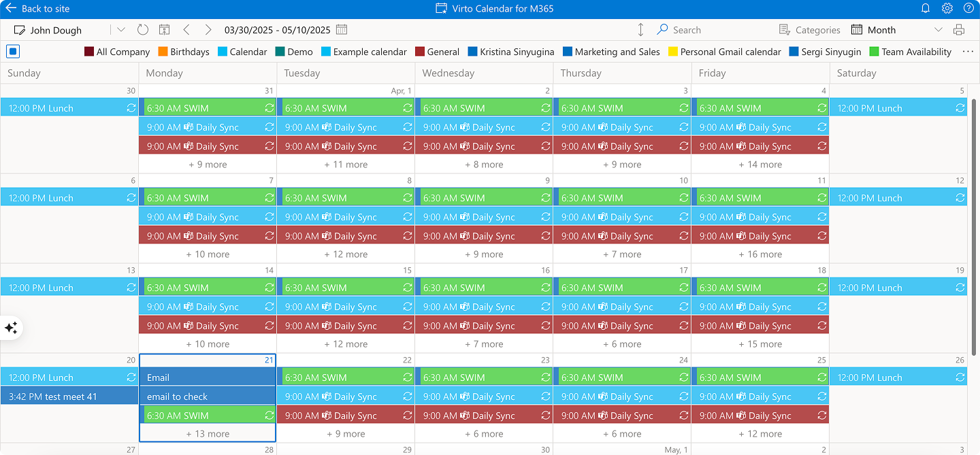Open the AI assistant sparkle button
Viewport: 980px width, 455px height.
[11, 328]
